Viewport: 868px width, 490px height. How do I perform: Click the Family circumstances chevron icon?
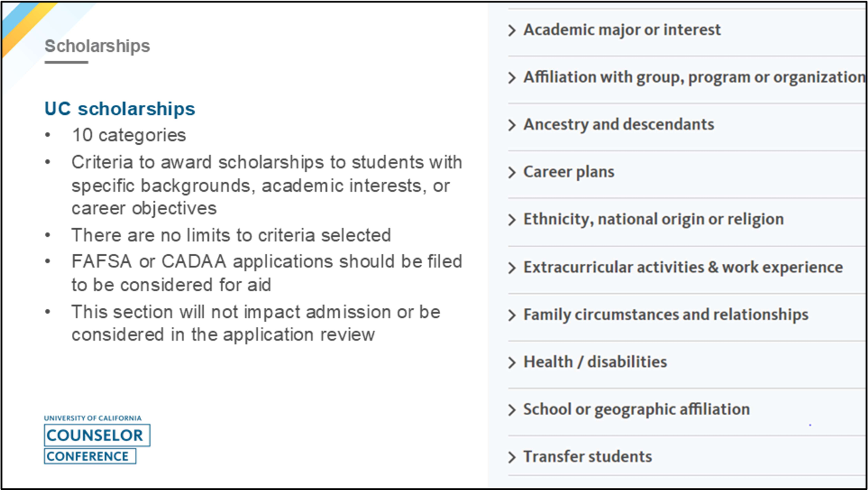(512, 315)
